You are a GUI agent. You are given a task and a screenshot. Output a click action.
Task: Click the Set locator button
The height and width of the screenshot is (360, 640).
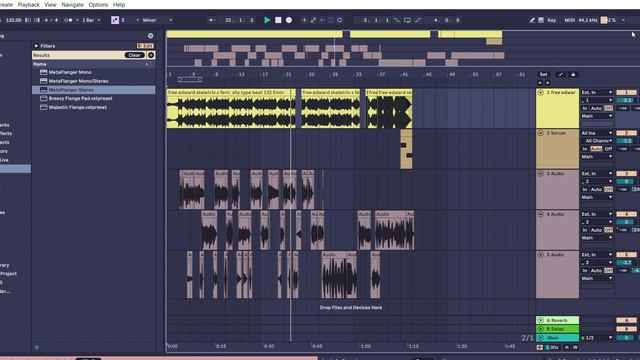543,75
